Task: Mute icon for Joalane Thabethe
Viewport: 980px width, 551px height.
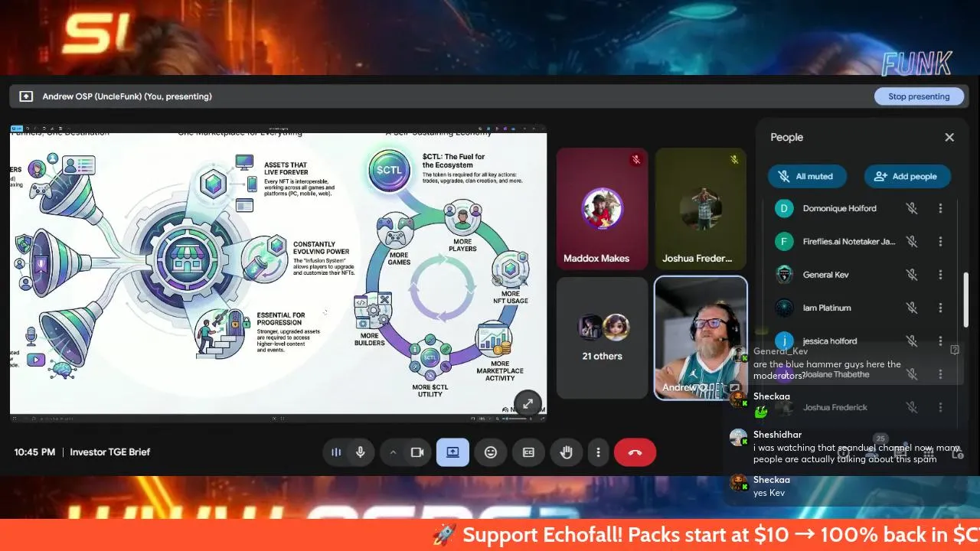Action: pos(912,374)
